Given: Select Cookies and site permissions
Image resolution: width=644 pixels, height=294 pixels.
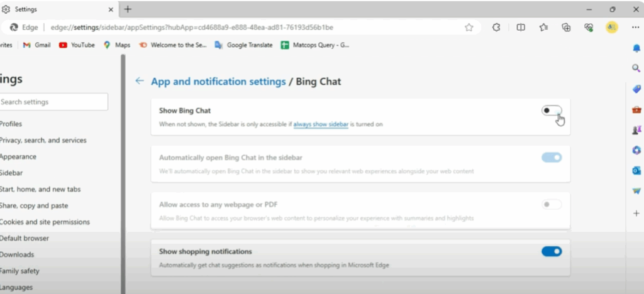Looking at the screenshot, I should coord(45,222).
